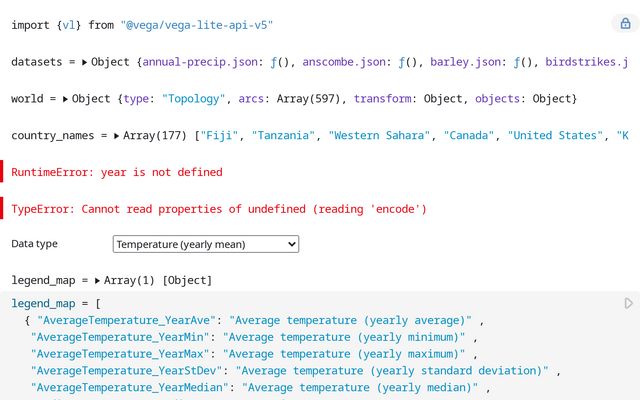Click the vl import specifier
The height and width of the screenshot is (400, 640).
click(x=69, y=25)
